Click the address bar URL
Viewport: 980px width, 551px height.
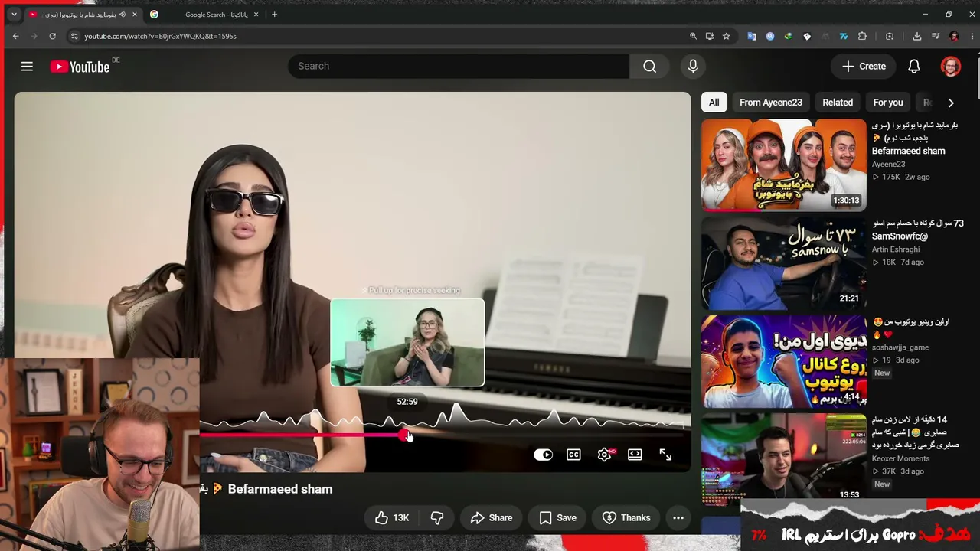click(160, 36)
